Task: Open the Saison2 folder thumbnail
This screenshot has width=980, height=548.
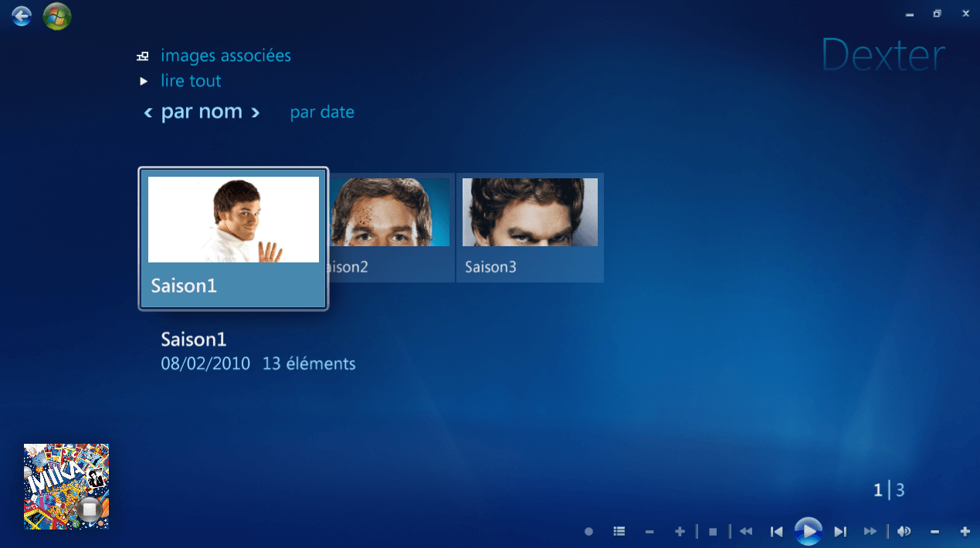Action: tap(392, 227)
